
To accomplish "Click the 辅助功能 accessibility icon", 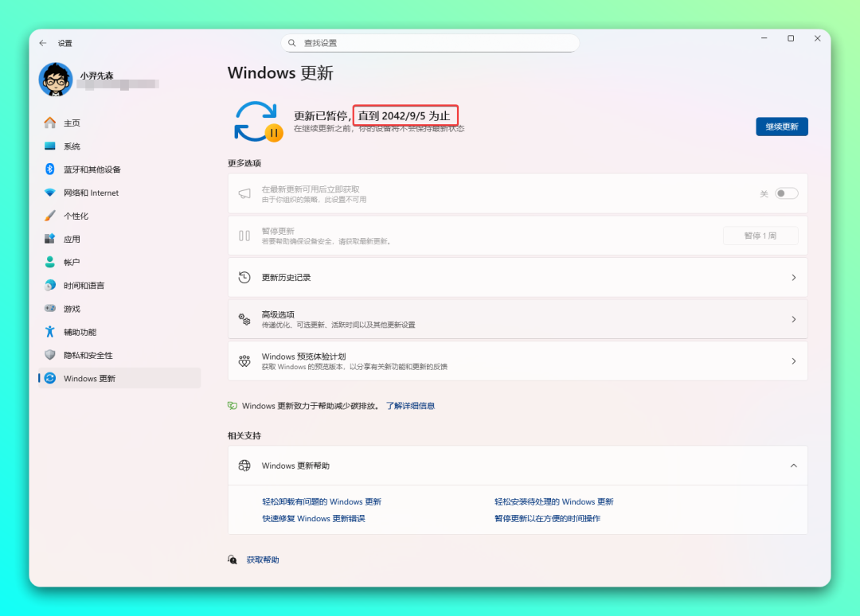I will [50, 332].
